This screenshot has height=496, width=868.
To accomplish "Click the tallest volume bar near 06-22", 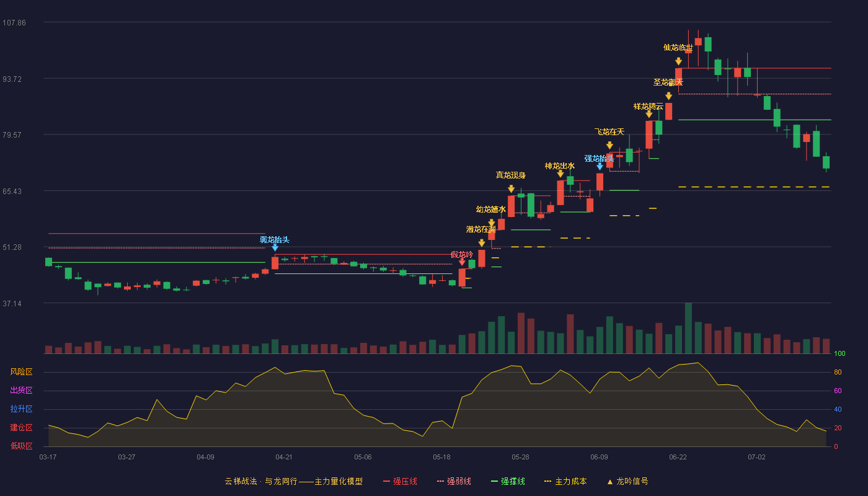I will (x=688, y=328).
